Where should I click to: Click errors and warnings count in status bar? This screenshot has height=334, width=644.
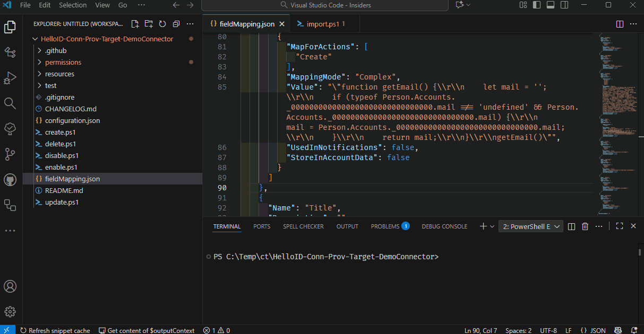(217, 330)
